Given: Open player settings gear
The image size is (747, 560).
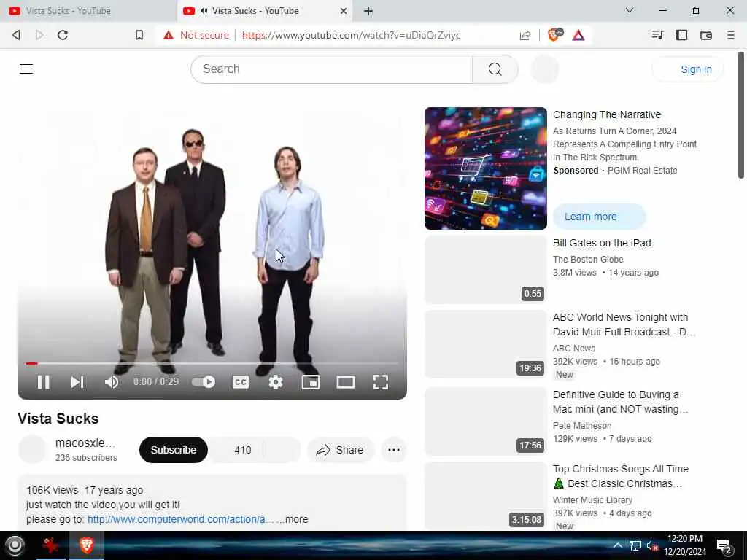Looking at the screenshot, I should [276, 382].
